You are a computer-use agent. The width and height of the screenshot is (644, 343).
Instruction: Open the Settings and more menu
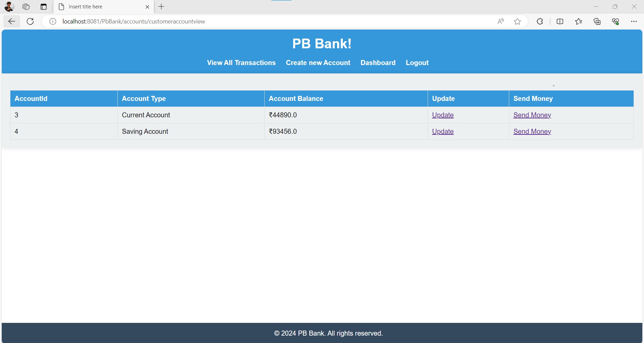point(634,21)
